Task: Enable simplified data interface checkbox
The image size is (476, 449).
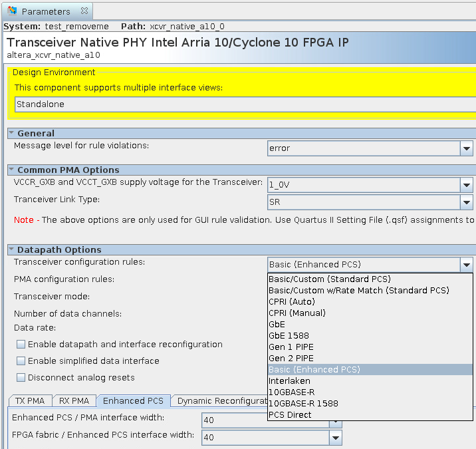Action: [x=21, y=361]
